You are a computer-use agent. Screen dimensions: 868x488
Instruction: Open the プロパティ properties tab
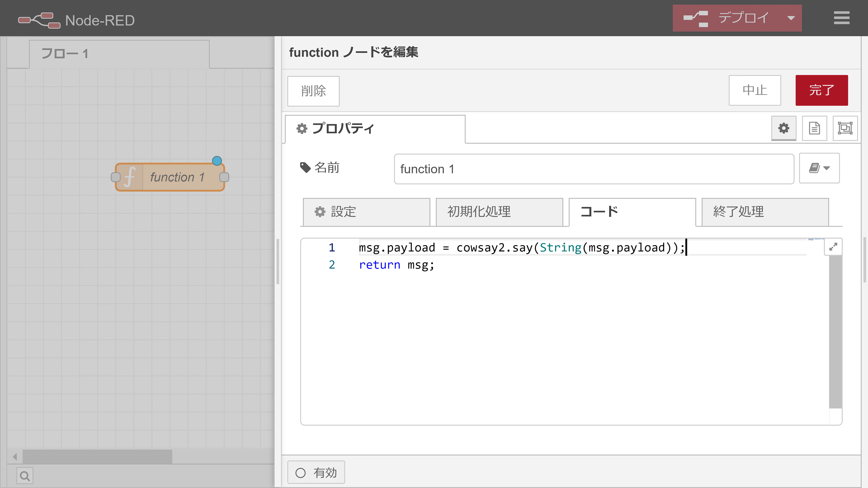375,129
